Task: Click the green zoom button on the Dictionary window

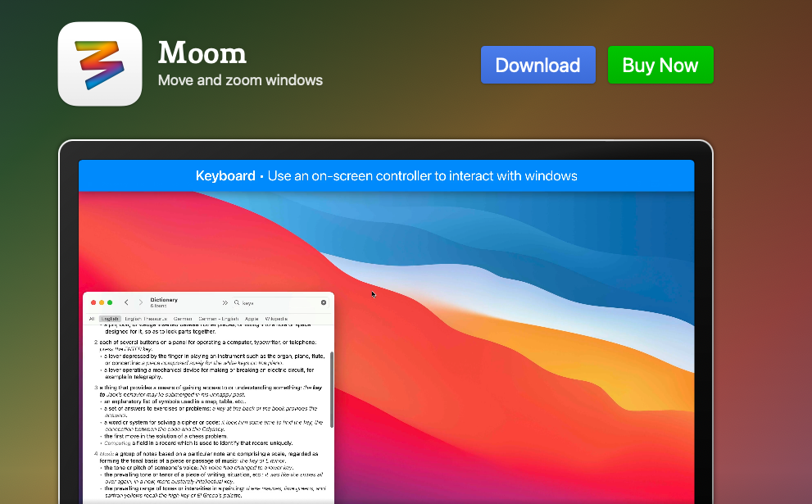Action: pyautogui.click(x=110, y=302)
